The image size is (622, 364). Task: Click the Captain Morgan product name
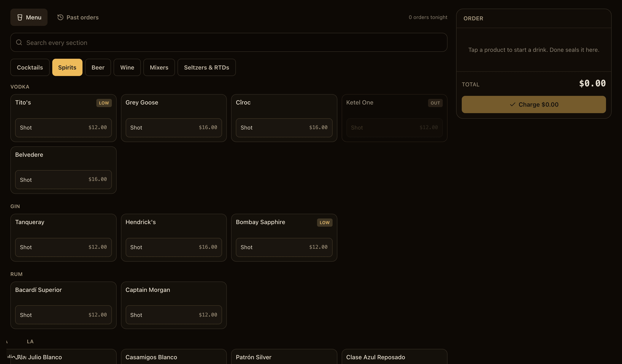pyautogui.click(x=148, y=290)
